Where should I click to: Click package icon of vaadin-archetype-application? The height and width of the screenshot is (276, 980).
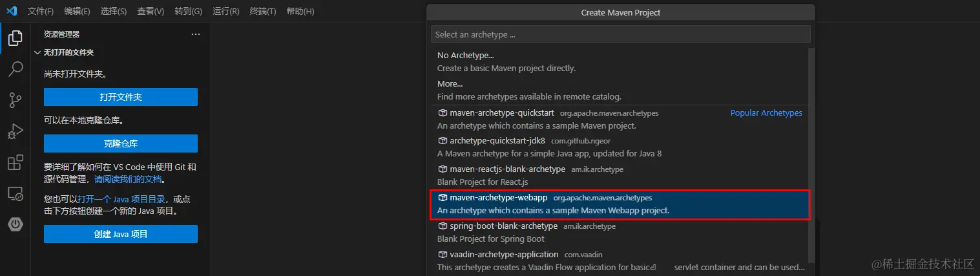443,254
